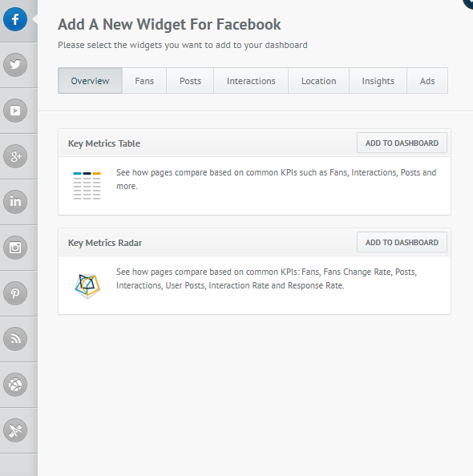Screen dimensions: 473x476
Task: Click the Key Metrics Table title
Action: pyautogui.click(x=104, y=143)
